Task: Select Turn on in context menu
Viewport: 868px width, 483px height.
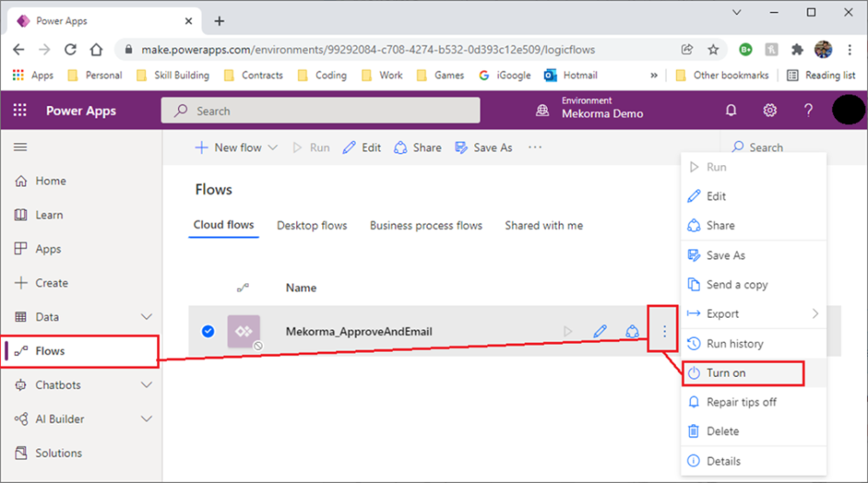Action: [753, 373]
